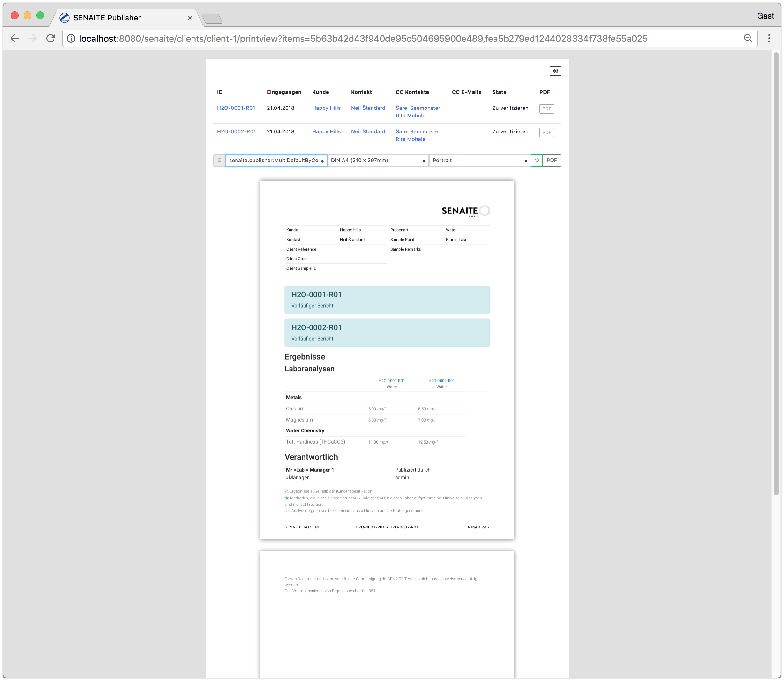Open the Portrait orientation dropdown
This screenshot has height=681, width=784.
(479, 161)
